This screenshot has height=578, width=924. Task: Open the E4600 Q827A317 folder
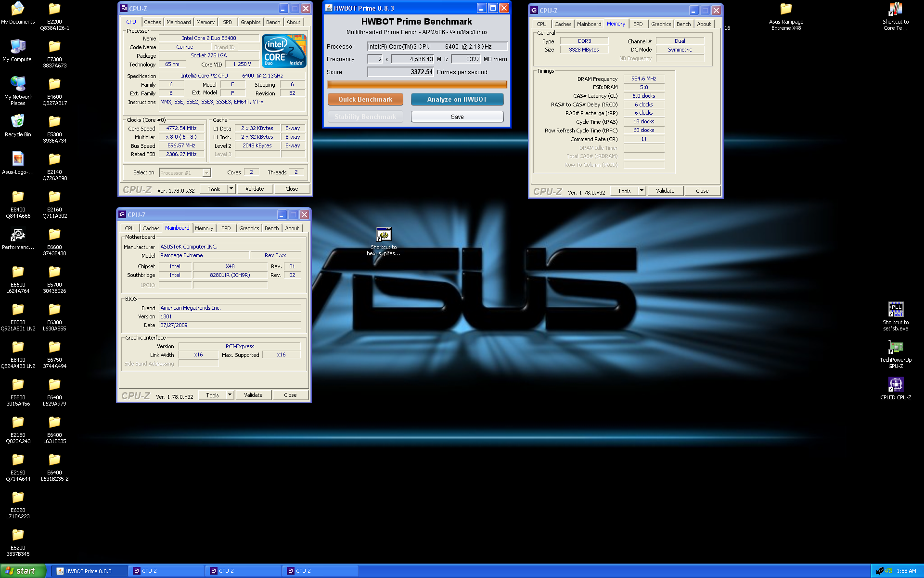[x=54, y=91]
